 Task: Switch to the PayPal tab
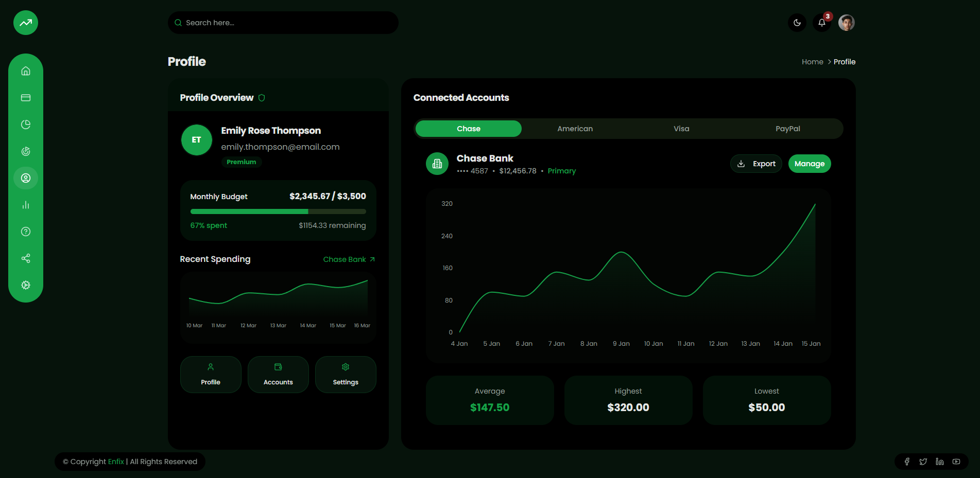(x=788, y=129)
